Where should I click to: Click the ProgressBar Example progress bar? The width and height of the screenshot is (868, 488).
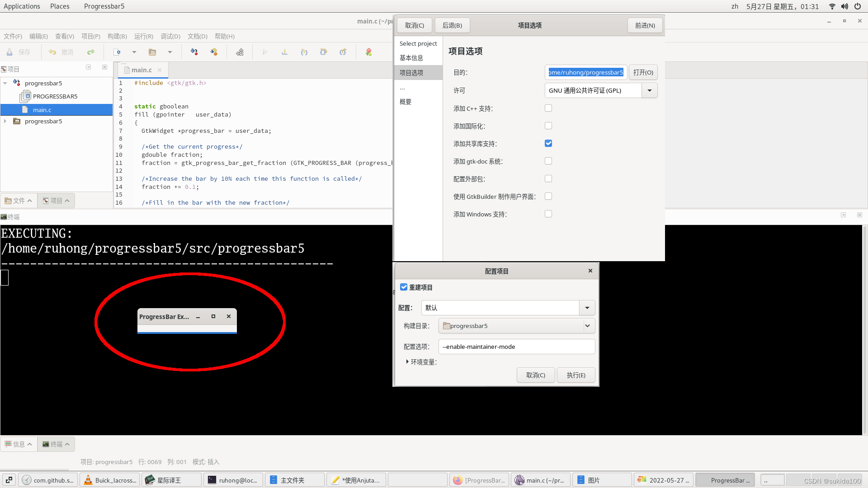click(x=187, y=333)
